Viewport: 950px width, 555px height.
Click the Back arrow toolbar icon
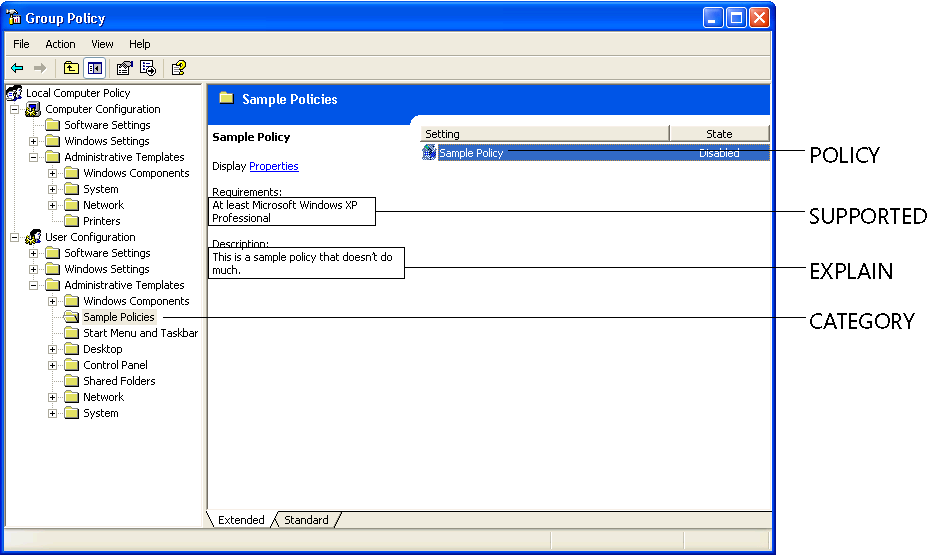[x=17, y=68]
